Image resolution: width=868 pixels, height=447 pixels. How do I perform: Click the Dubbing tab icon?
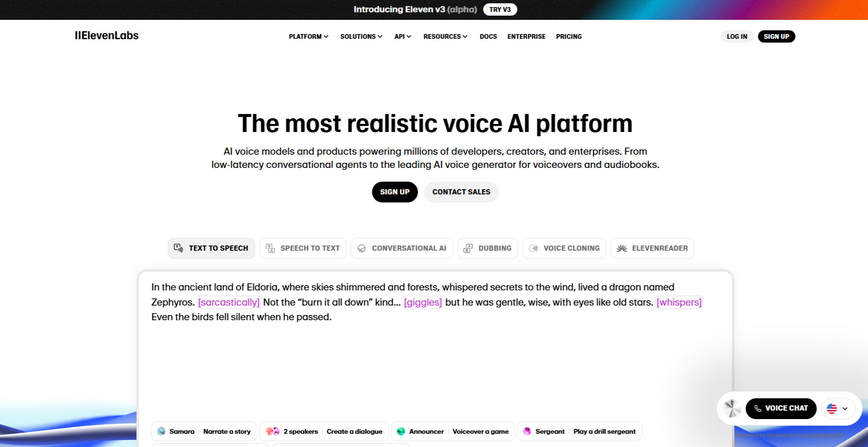pyautogui.click(x=468, y=248)
